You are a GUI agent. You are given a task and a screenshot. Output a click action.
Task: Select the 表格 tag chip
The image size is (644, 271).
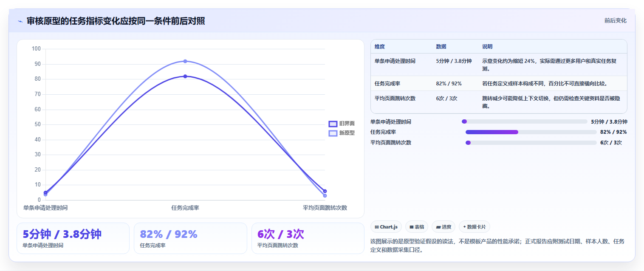pyautogui.click(x=417, y=227)
